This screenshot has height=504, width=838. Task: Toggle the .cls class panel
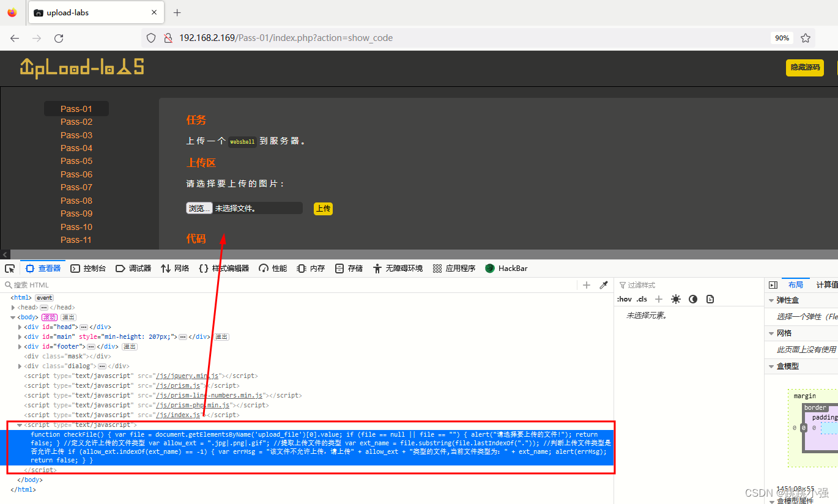pyautogui.click(x=642, y=299)
